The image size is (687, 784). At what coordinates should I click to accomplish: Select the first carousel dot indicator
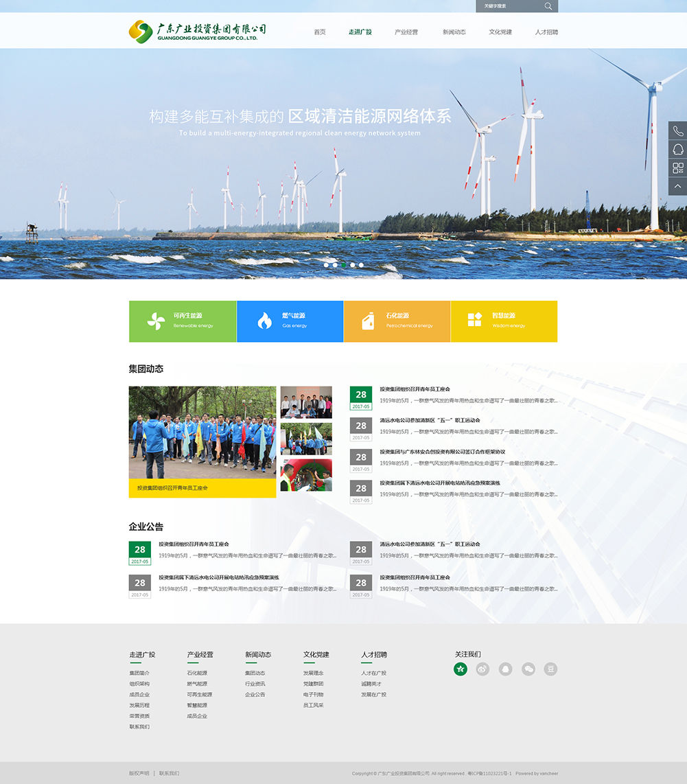pos(326,265)
